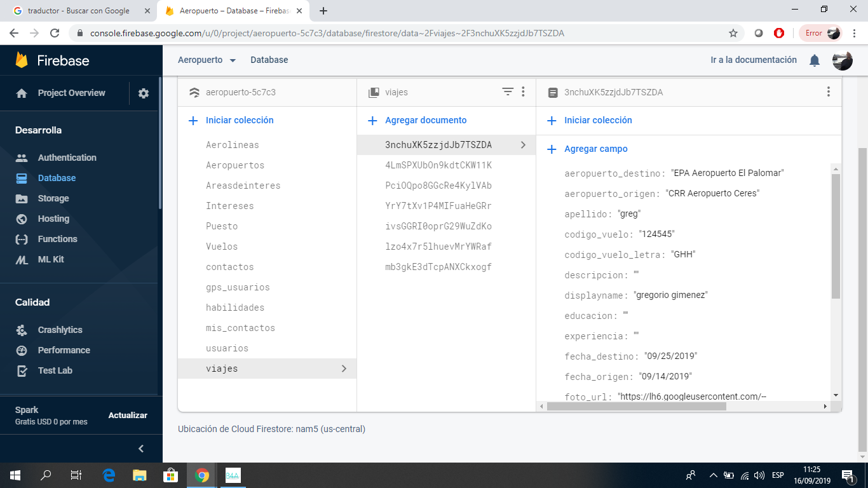Click Actualizar plan button

pyautogui.click(x=128, y=415)
